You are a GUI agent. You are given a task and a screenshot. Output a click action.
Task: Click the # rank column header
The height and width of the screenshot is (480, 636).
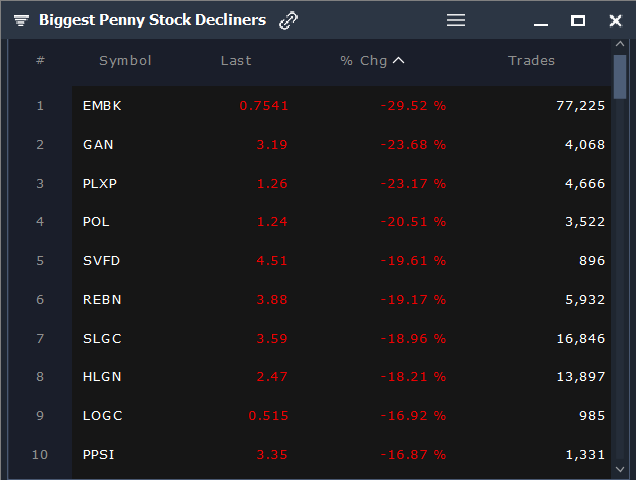point(40,61)
